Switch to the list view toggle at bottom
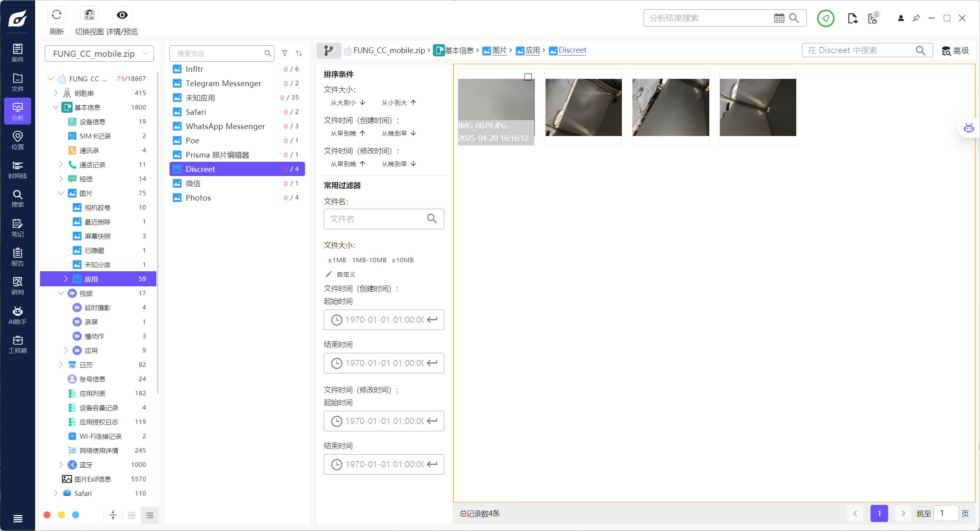Image resolution: width=980 pixels, height=531 pixels. [x=150, y=515]
